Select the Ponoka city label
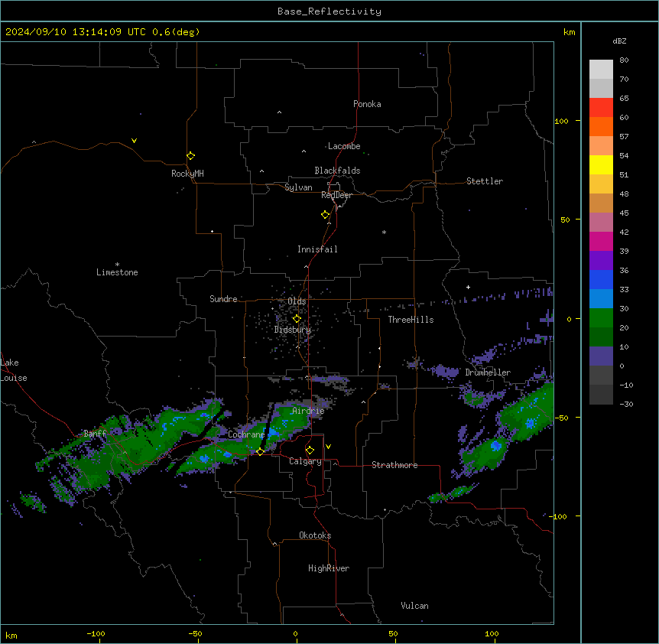The height and width of the screenshot is (644, 659). [x=367, y=104]
